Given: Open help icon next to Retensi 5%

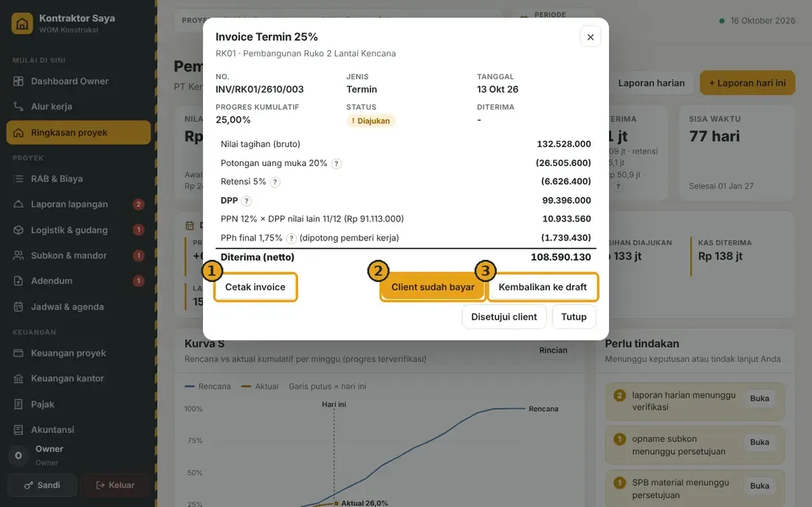Looking at the screenshot, I should tap(275, 182).
